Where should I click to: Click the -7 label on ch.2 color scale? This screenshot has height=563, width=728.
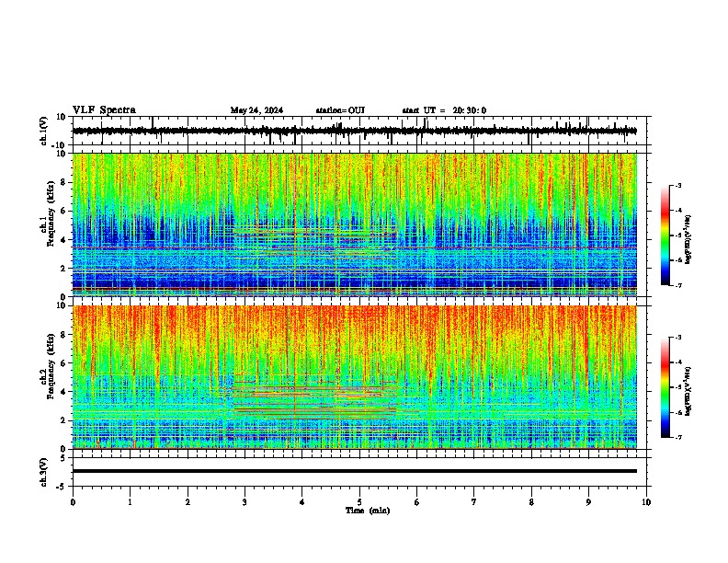pyautogui.click(x=678, y=438)
